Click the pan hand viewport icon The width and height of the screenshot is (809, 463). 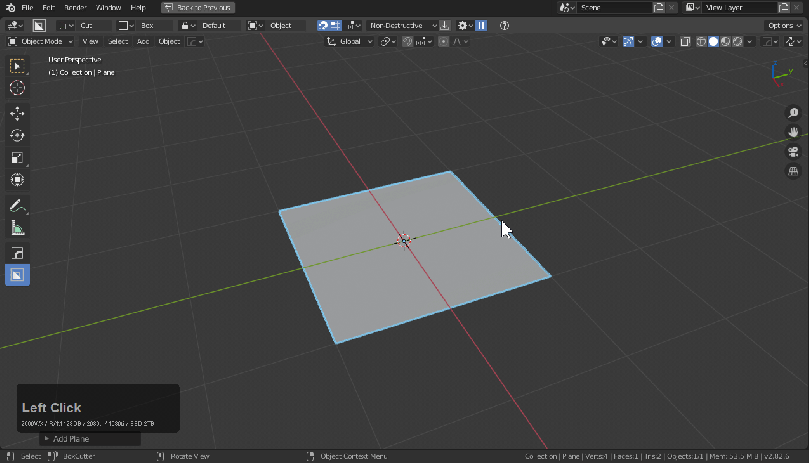coord(793,131)
